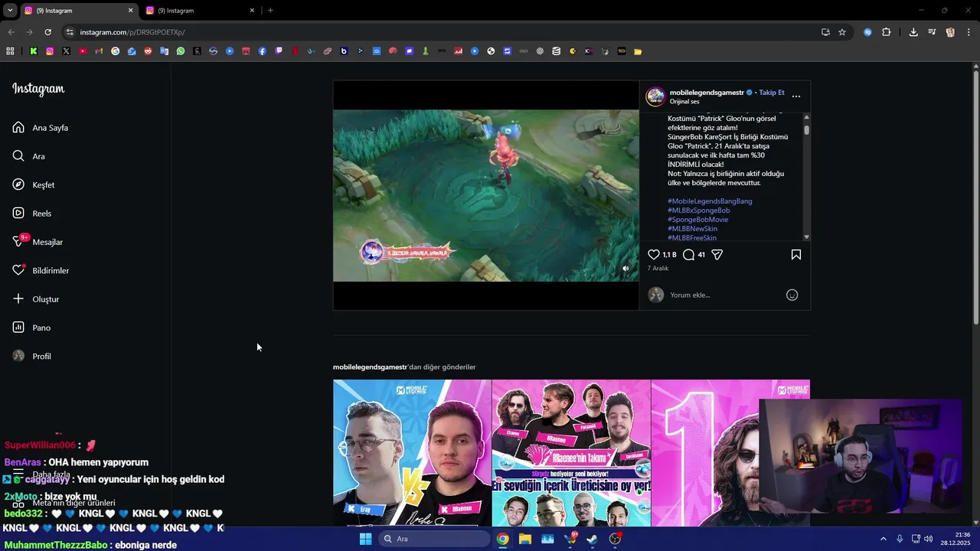Image resolution: width=980 pixels, height=551 pixels.
Task: Click the caption panel scrollbar thumb
Action: (x=806, y=129)
